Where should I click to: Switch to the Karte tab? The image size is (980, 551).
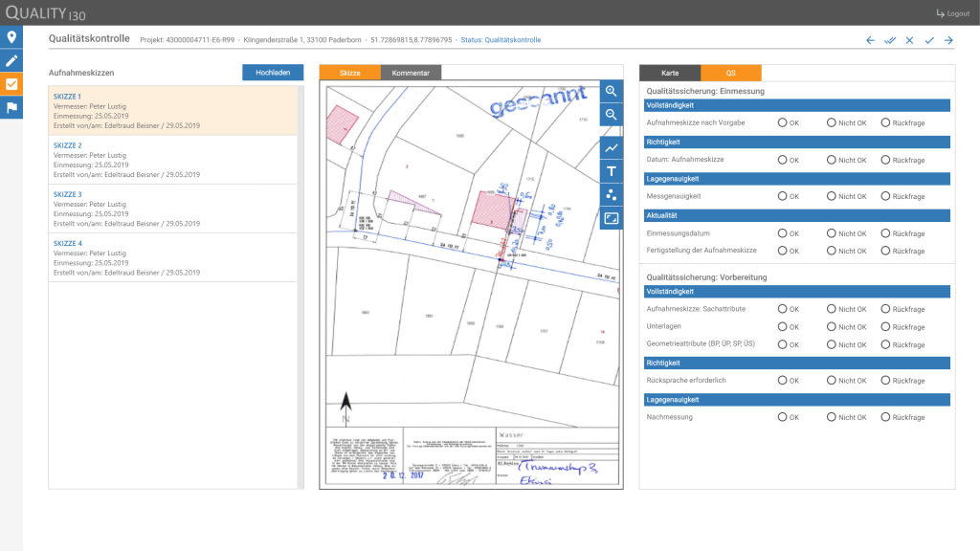click(x=670, y=73)
